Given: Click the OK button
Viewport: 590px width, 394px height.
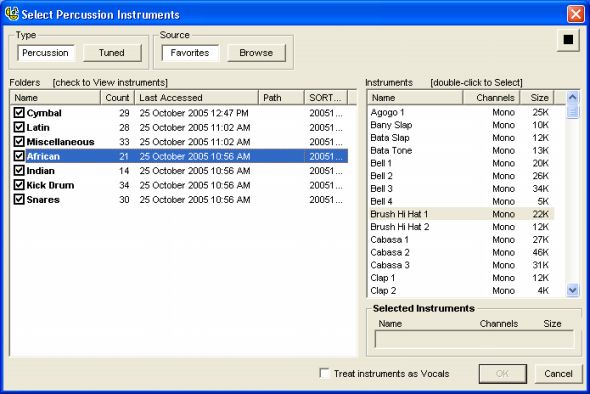Looking at the screenshot, I should [502, 373].
